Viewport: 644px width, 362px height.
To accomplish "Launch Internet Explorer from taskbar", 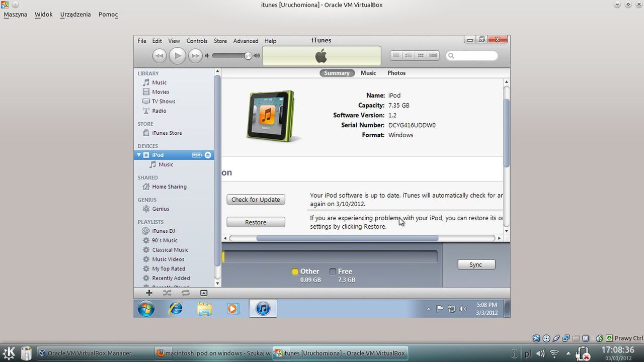I will (x=176, y=308).
